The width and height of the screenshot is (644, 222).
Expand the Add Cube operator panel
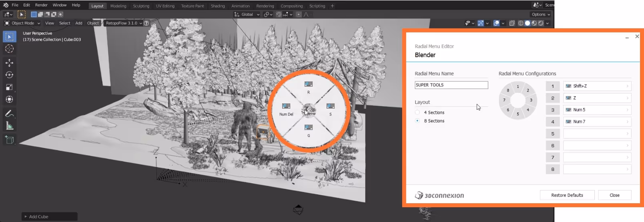tap(49, 216)
